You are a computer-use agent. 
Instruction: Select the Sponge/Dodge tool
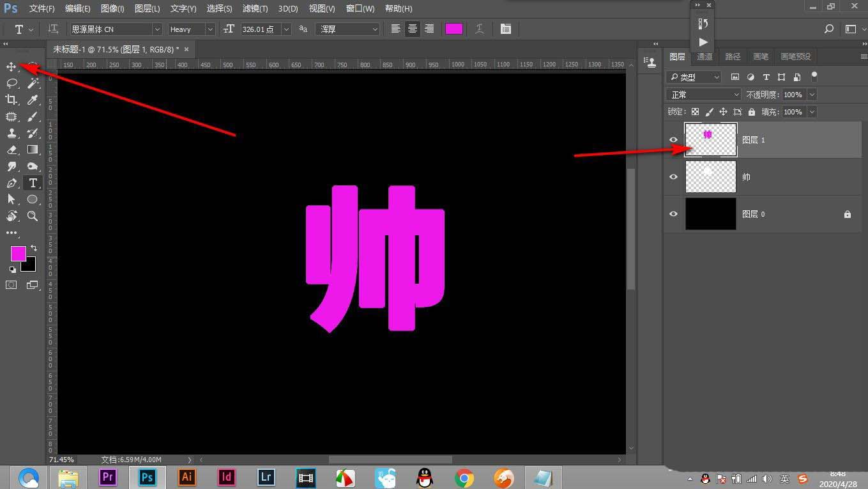click(33, 166)
